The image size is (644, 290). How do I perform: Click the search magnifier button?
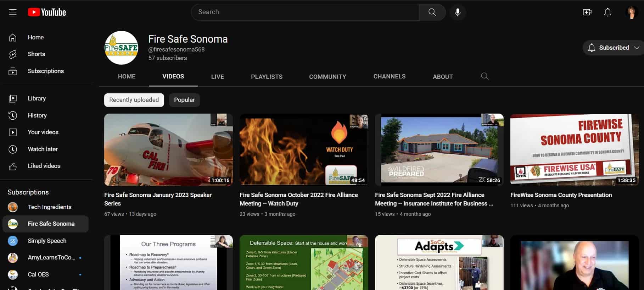[x=432, y=12]
